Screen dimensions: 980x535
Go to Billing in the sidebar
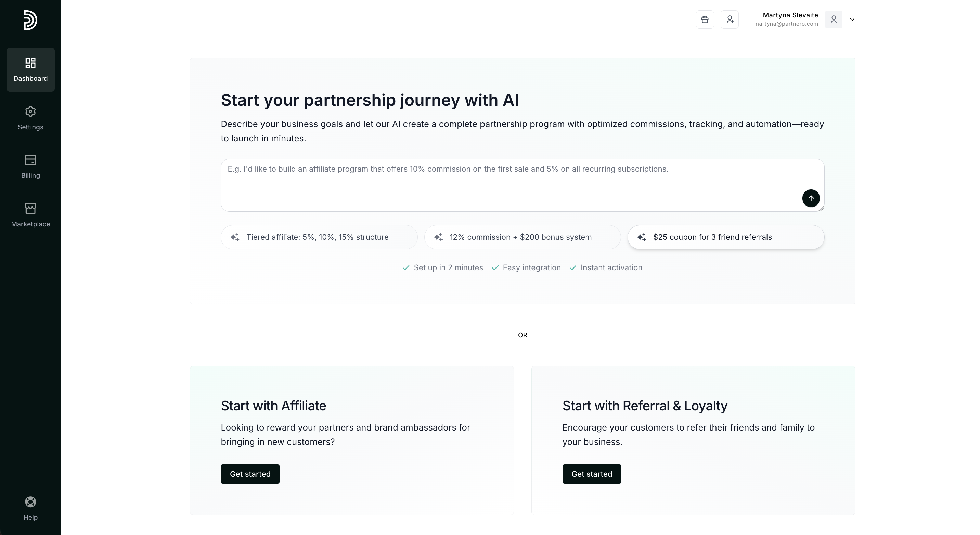coord(30,167)
